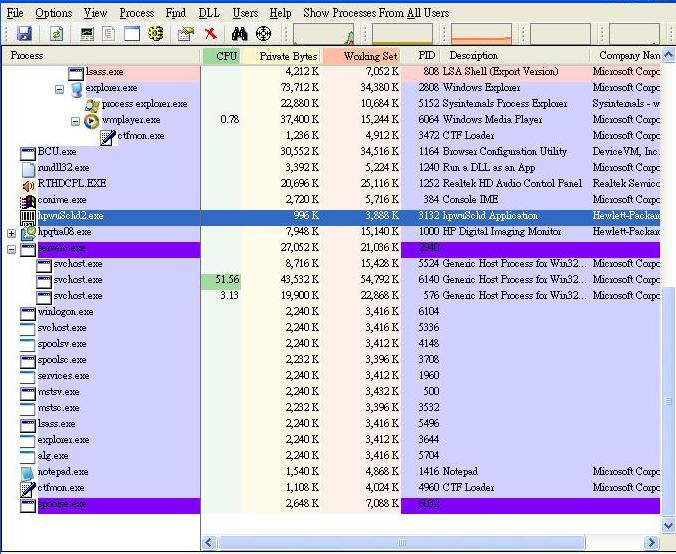Click the orange I/O history graph
The width and height of the screenshot is (676, 554).
(481, 34)
